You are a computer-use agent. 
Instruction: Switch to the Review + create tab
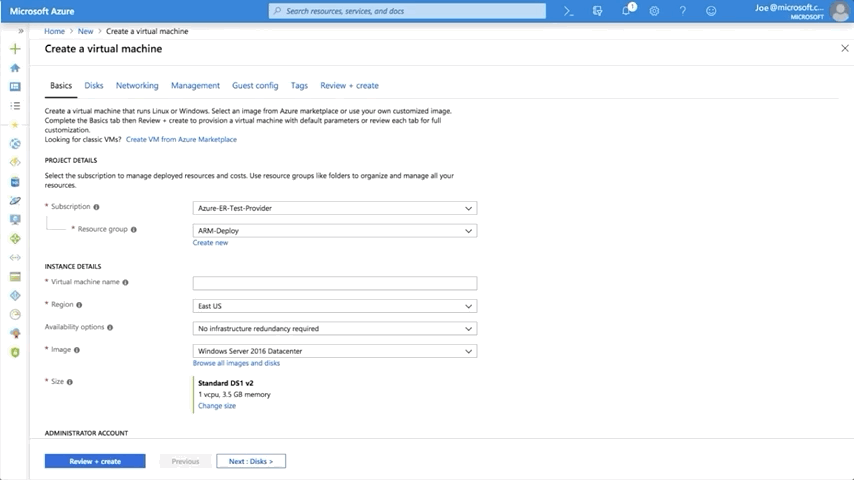349,86
